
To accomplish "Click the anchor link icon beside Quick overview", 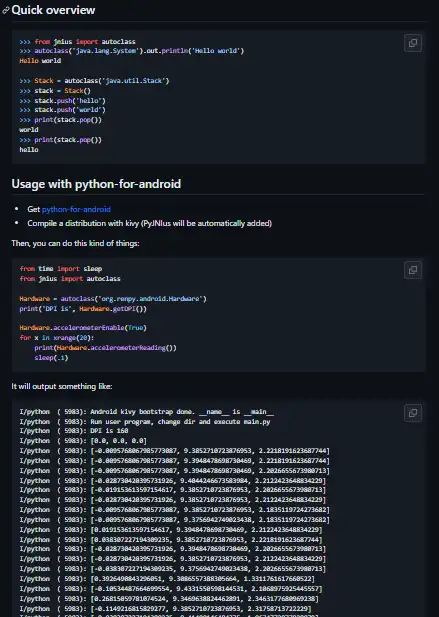I will 6,10.
